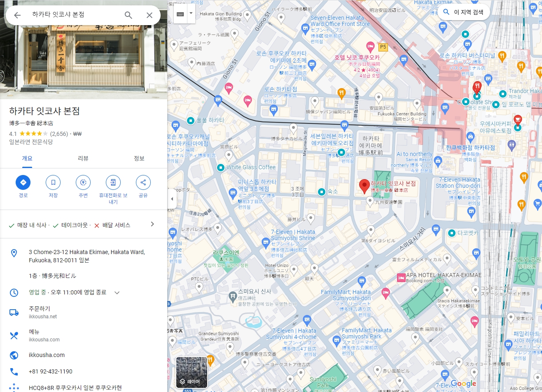Select the 개요 tab
Screen dimensions: 542x392
(x=27, y=159)
